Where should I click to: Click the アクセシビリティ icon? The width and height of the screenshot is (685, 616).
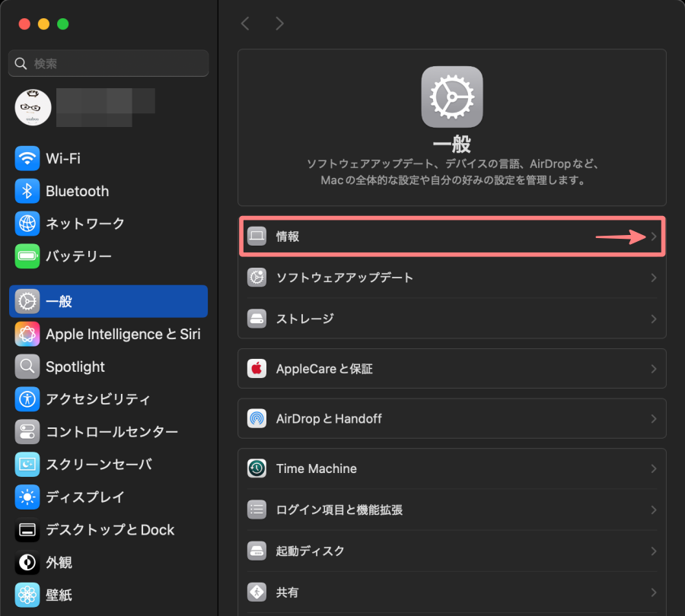pos(27,399)
